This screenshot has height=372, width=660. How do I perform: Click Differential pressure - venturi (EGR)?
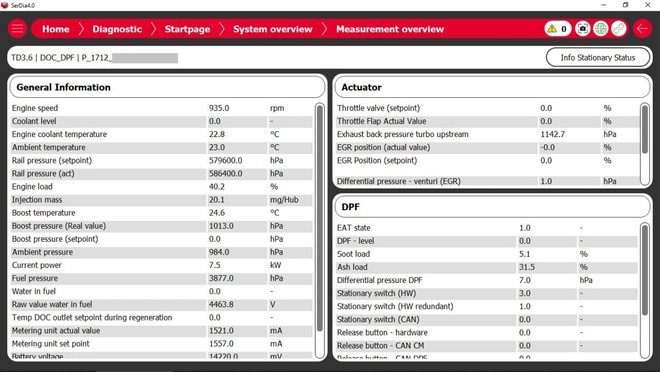(x=399, y=181)
